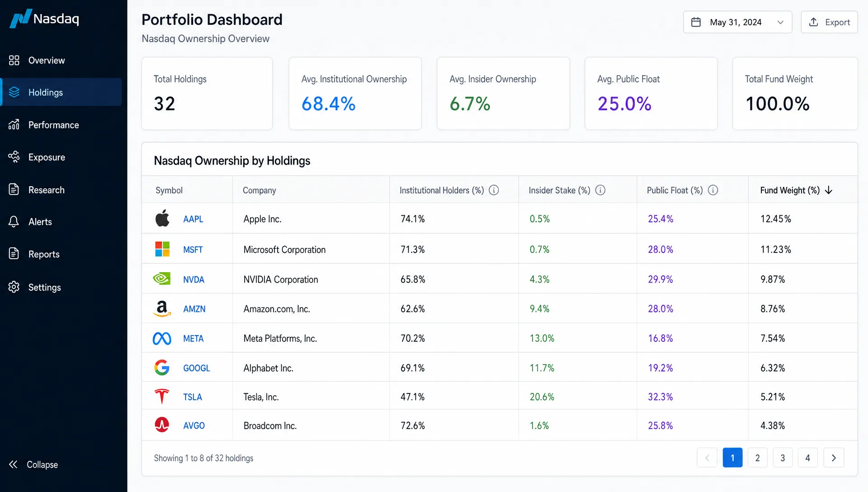Viewport: 868px width, 492px height.
Task: Open the May 31, 2024 date dropdown
Action: click(x=737, y=22)
